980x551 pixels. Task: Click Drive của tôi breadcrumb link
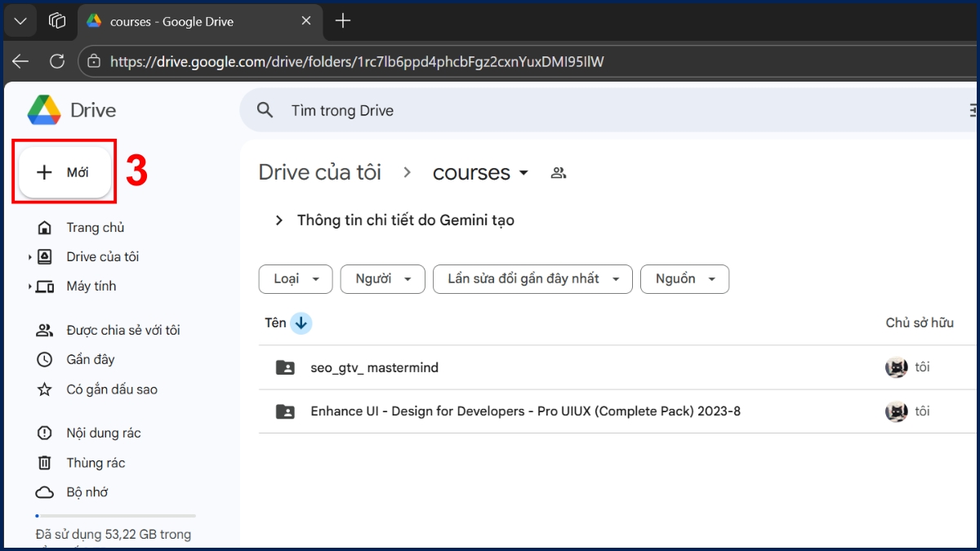(319, 173)
